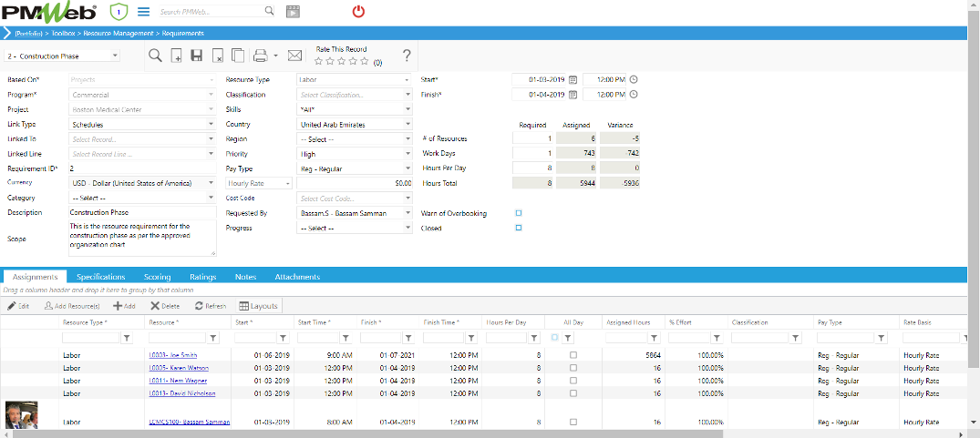Click the Refresh button
This screenshot has width=980, height=438.
click(210, 306)
